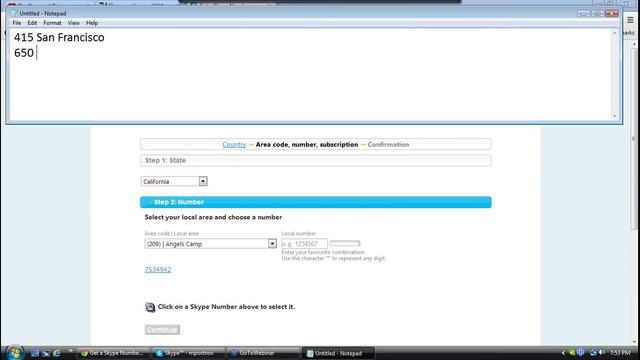This screenshot has height=360, width=640.
Task: Click the '415 San Francisco' line in Notepad
Action: point(59,38)
